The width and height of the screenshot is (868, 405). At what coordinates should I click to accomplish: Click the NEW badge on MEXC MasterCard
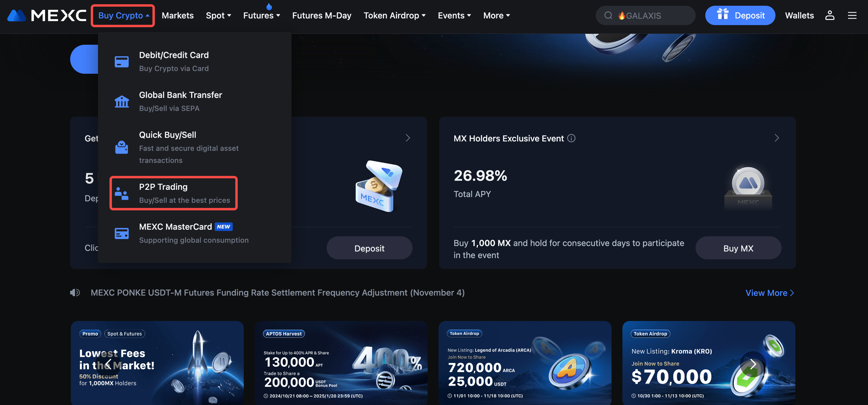point(224,227)
